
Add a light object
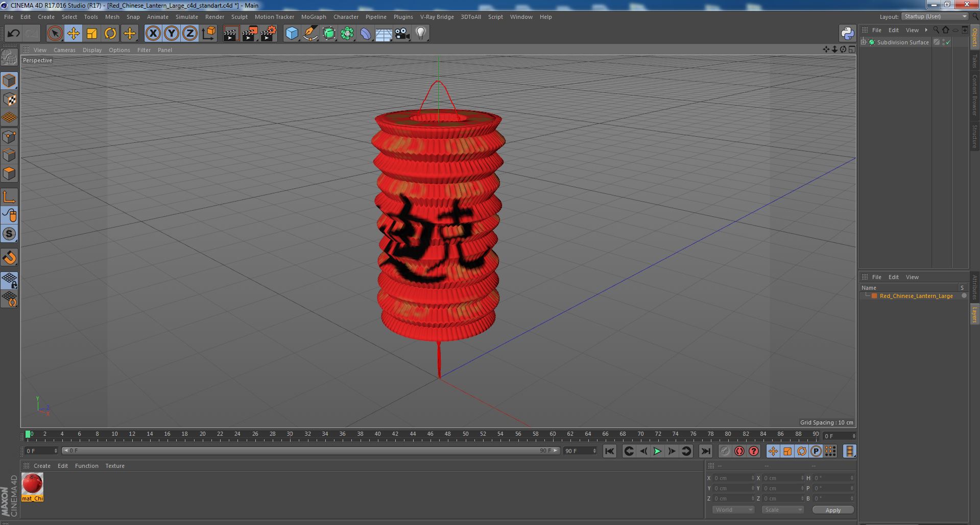click(421, 34)
